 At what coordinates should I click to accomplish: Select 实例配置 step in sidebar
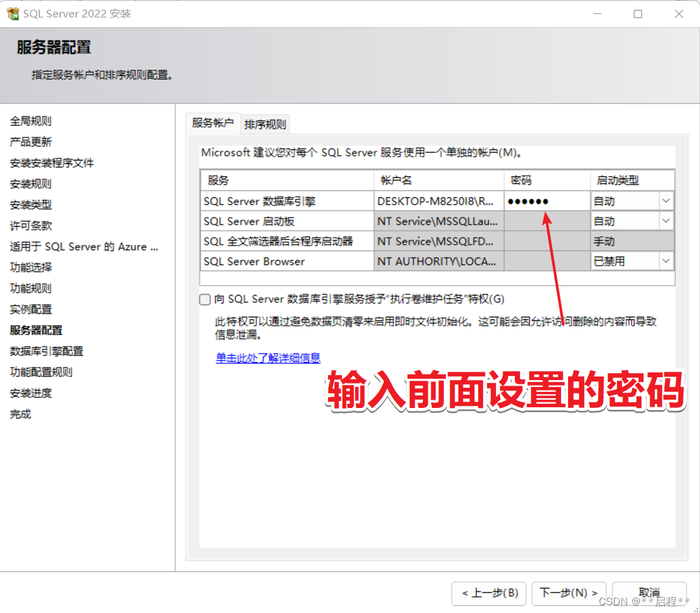pyautogui.click(x=31, y=309)
